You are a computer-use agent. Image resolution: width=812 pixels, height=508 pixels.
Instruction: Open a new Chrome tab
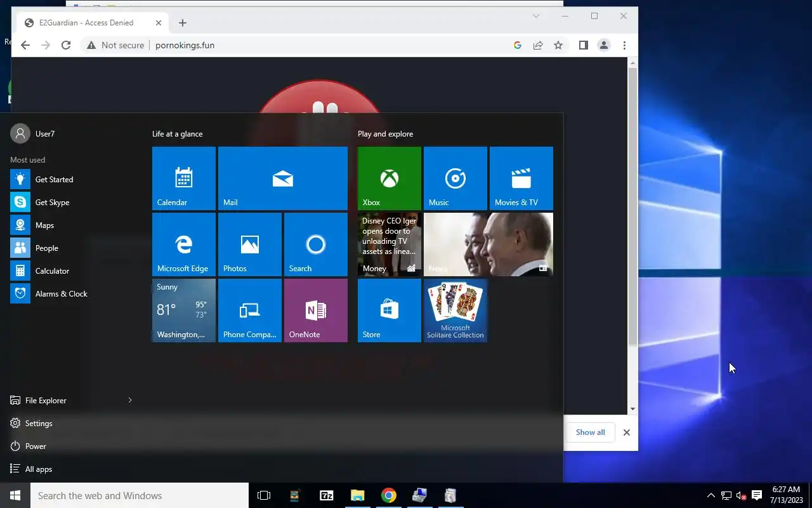(183, 23)
